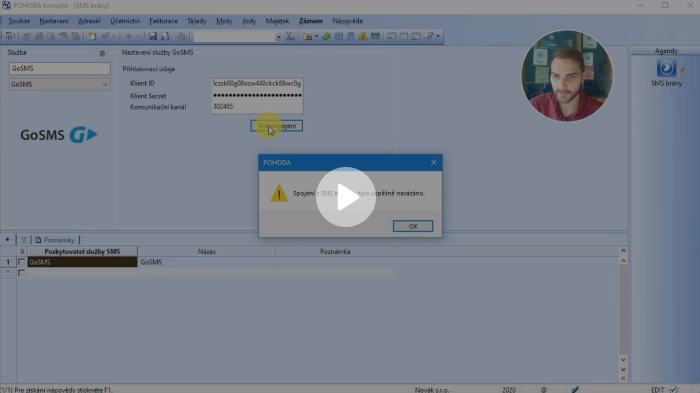The width and height of the screenshot is (700, 393).
Task: Click the new record toolbar icon
Action: [x=92, y=36]
